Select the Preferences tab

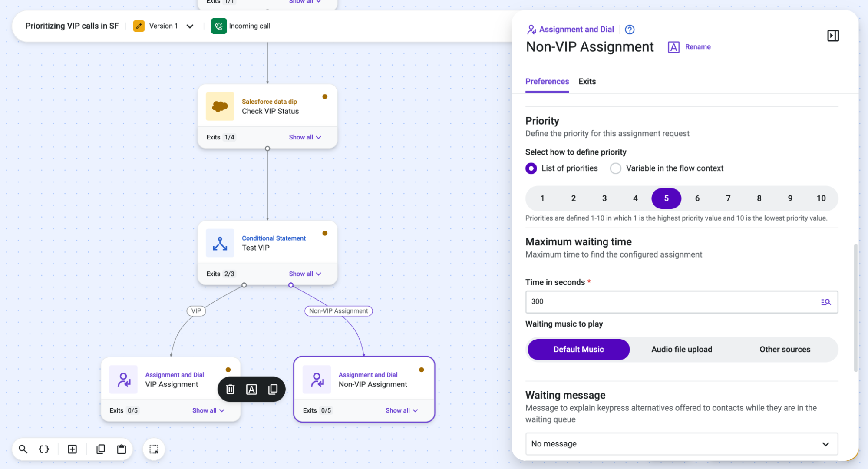[547, 82]
